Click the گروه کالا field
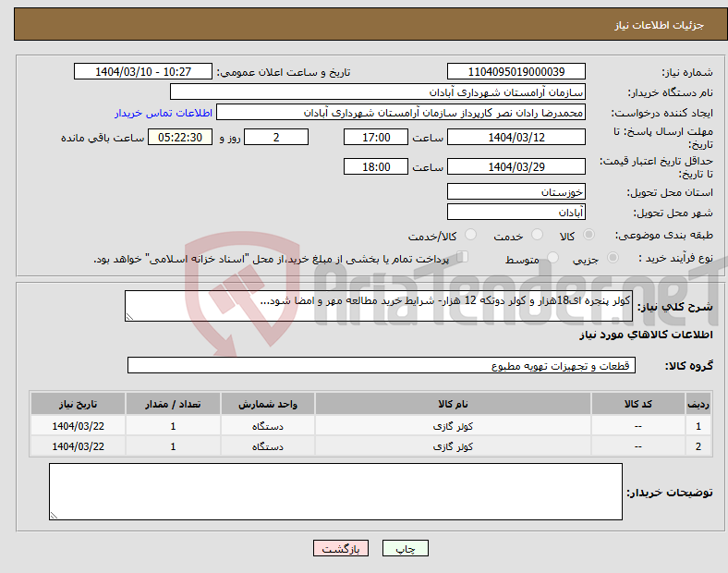 pyautogui.click(x=382, y=365)
